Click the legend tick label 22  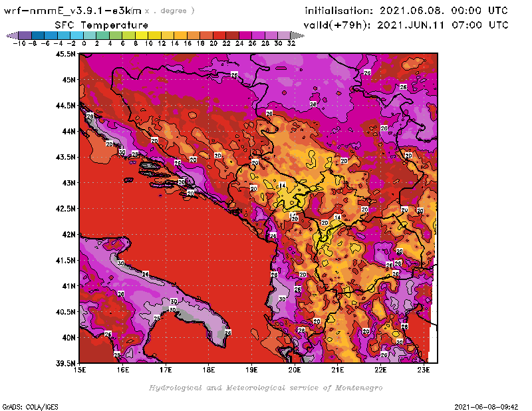pos(226,43)
